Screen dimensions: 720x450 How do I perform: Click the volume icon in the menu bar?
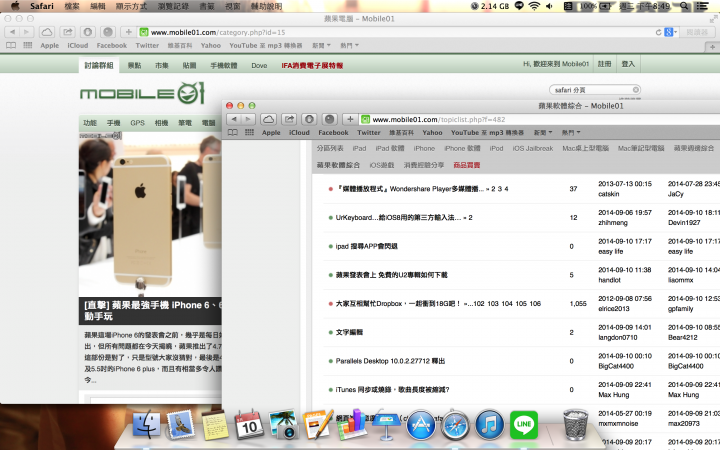[x=550, y=6]
